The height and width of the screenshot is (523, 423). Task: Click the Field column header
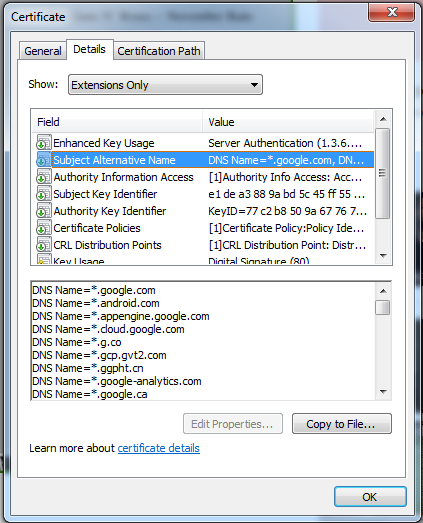coord(117,122)
